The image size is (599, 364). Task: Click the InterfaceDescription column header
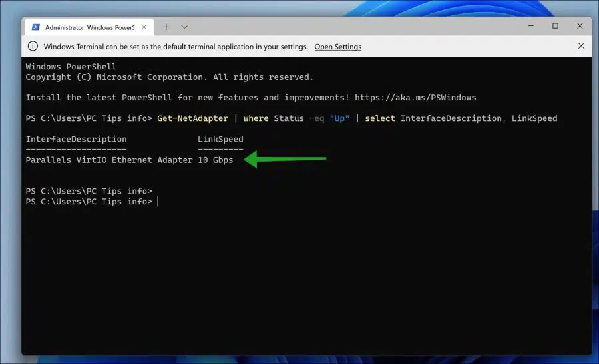(x=76, y=139)
